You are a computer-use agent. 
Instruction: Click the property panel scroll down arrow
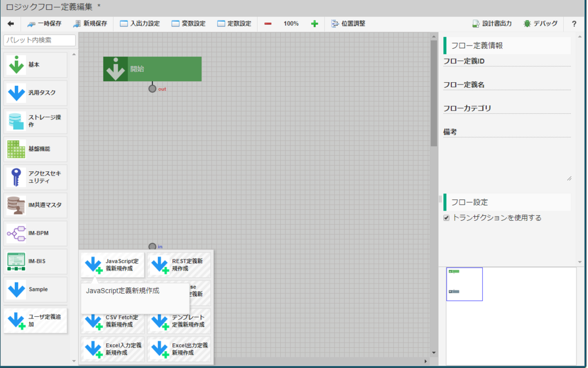coord(580,262)
